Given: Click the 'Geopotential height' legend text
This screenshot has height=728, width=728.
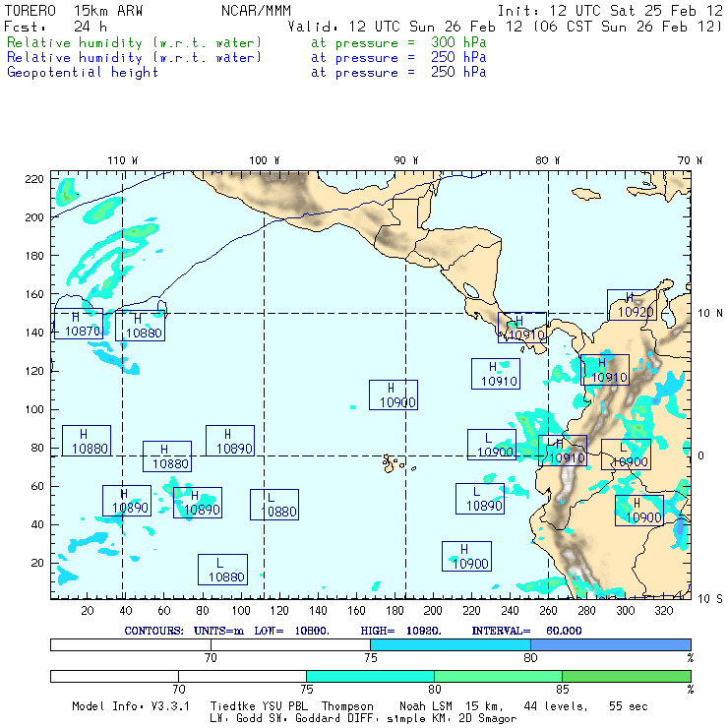Looking at the screenshot, I should coord(83,73).
